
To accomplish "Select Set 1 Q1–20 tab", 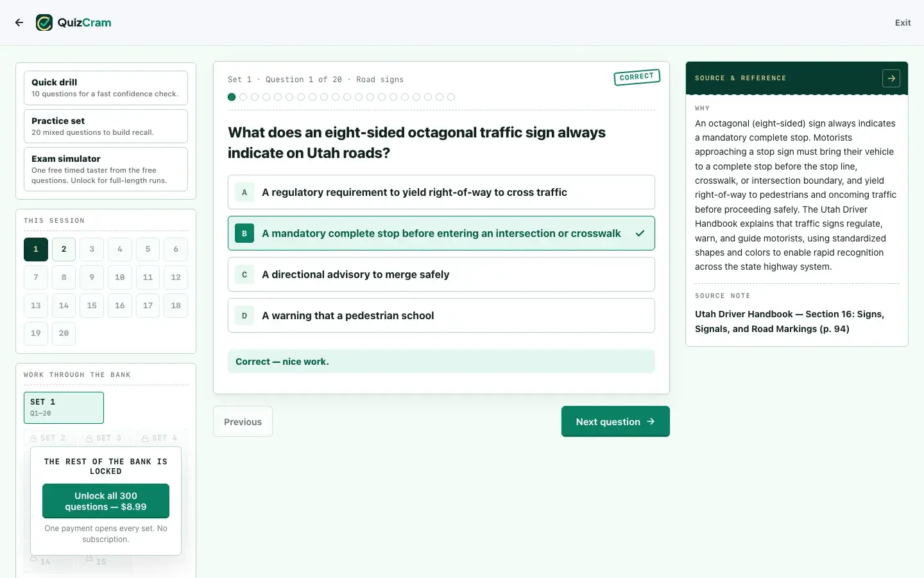I will (64, 408).
